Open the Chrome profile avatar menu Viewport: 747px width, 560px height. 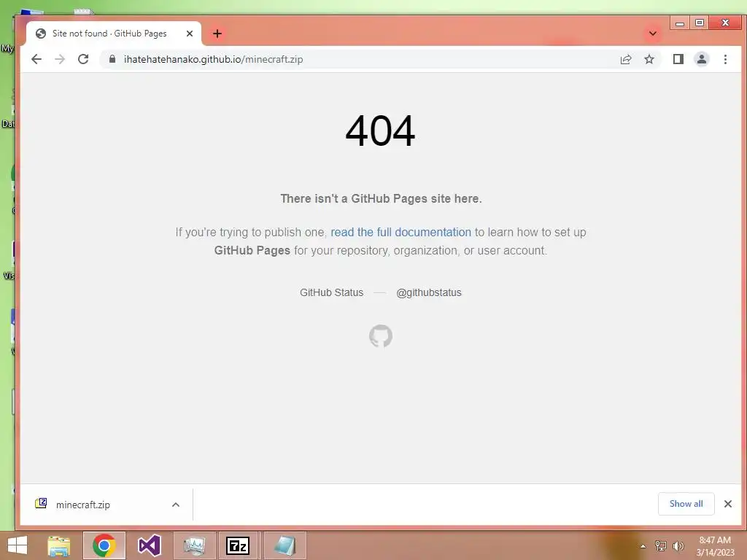(x=701, y=59)
